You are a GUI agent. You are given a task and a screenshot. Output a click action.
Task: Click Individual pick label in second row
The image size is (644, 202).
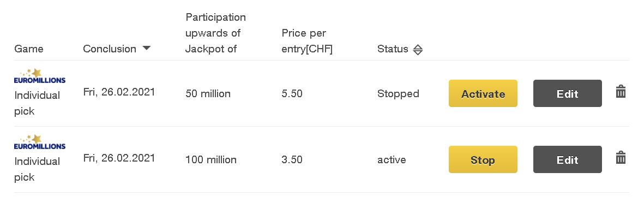click(x=37, y=169)
